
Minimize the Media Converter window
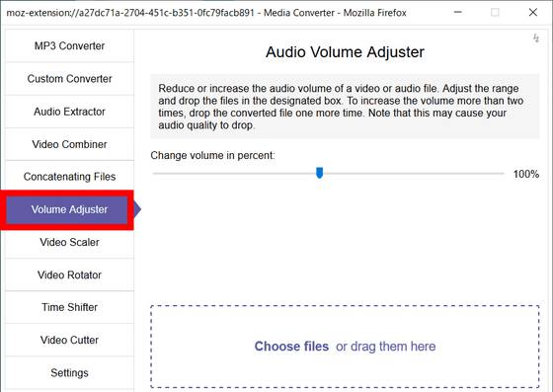pos(458,12)
